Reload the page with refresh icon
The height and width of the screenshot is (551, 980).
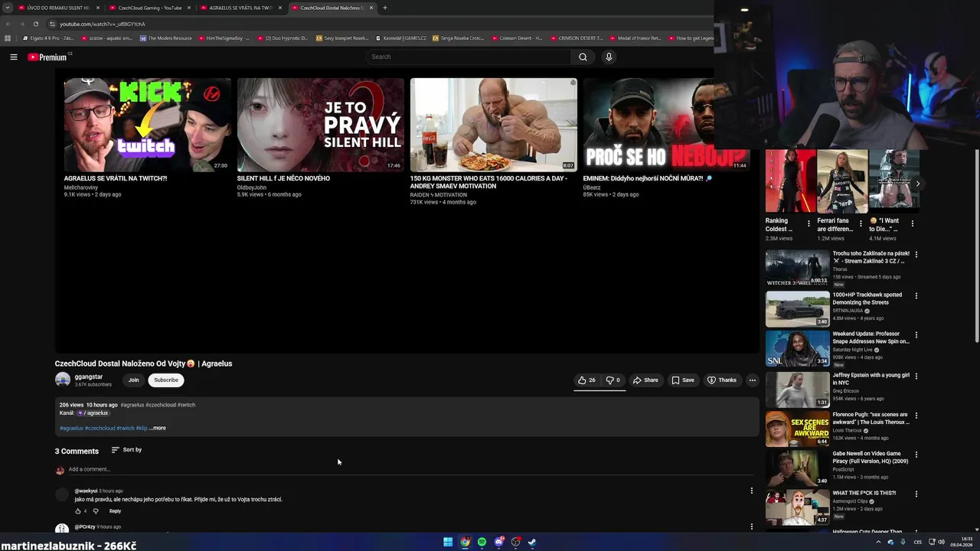35,24
